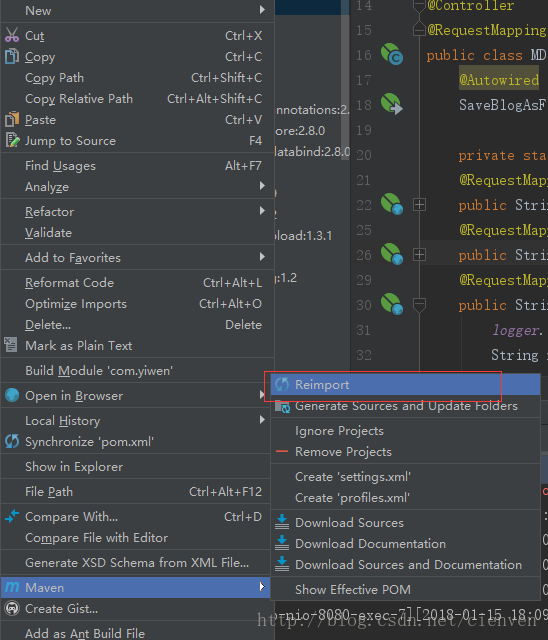The height and width of the screenshot is (640, 548).
Task: Expand the folded method on line 26
Action: [x=419, y=255]
